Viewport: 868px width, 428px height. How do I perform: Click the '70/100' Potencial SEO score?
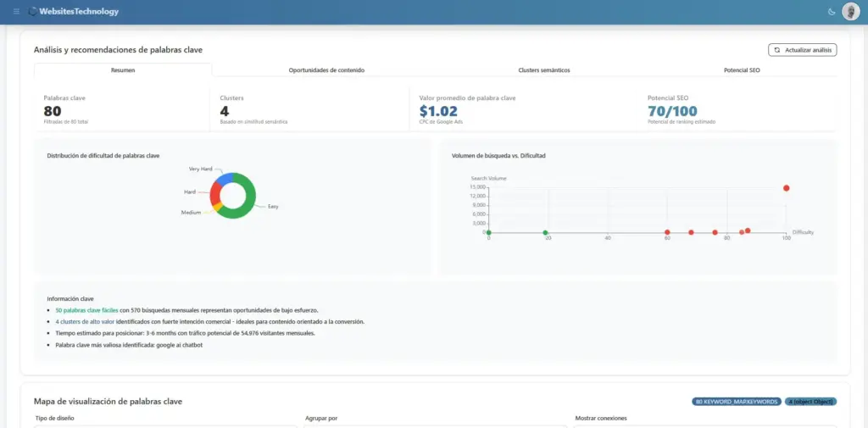[x=672, y=111]
